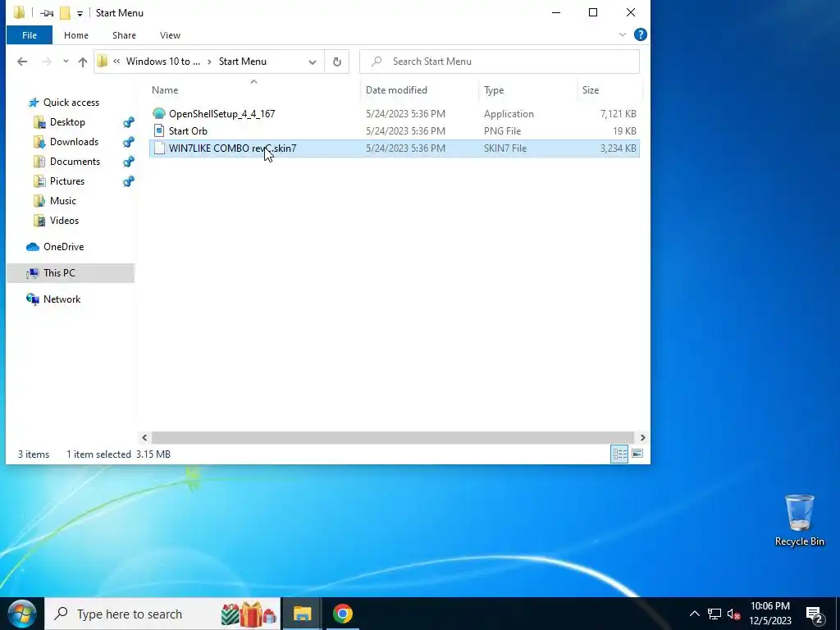Click pin icon next to Desktop
The height and width of the screenshot is (630, 840).
[129, 122]
